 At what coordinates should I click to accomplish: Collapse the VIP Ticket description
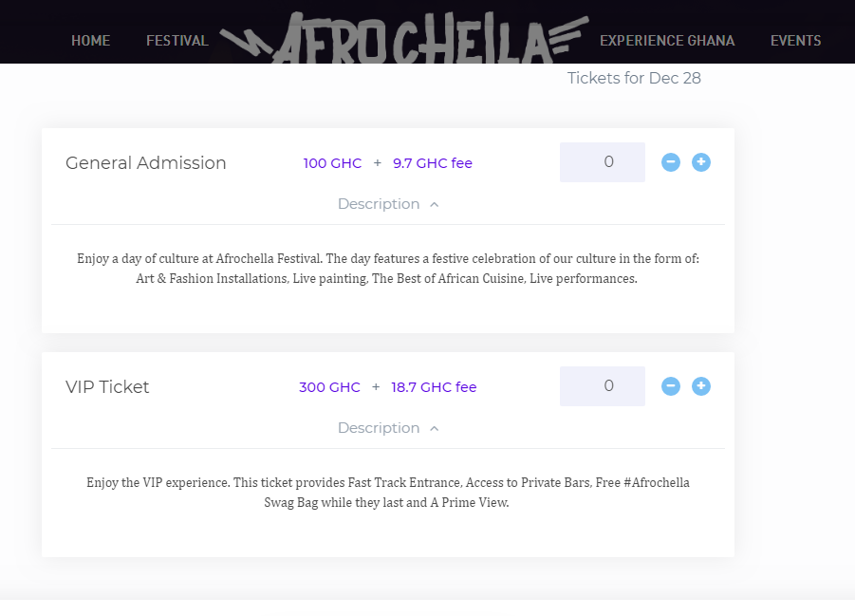pyautogui.click(x=379, y=428)
